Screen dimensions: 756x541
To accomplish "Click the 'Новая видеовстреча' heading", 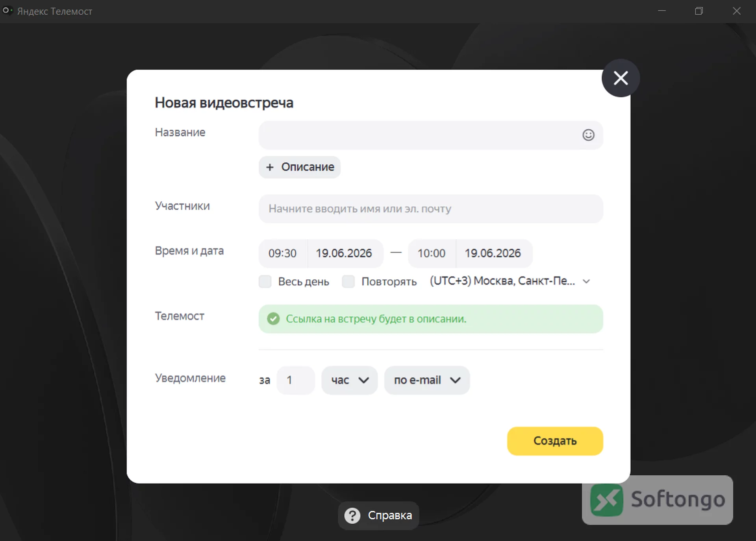I will (224, 103).
